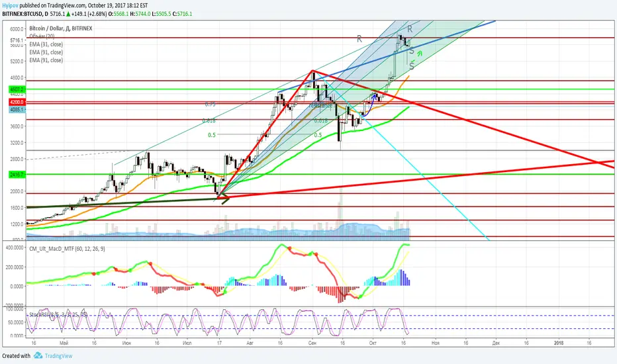Screen dimensions: 617x364
Task: Select the H:5744.0 high value in header
Action: pyautogui.click(x=140, y=14)
